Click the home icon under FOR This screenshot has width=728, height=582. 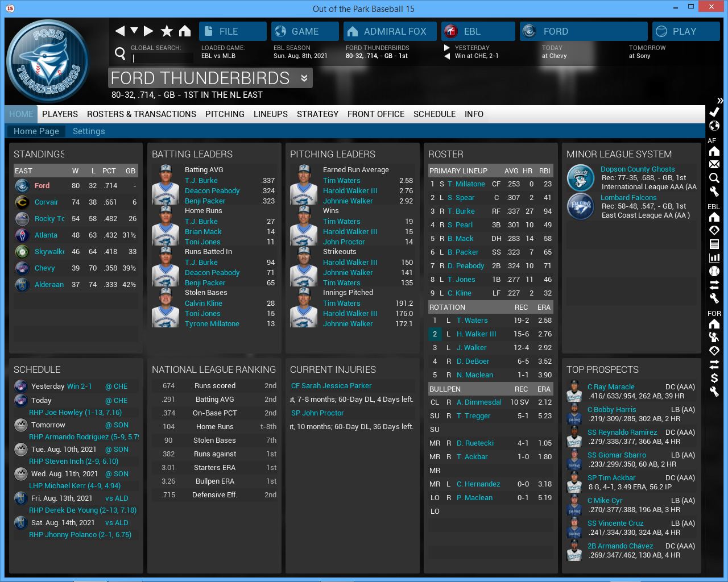[x=714, y=324]
